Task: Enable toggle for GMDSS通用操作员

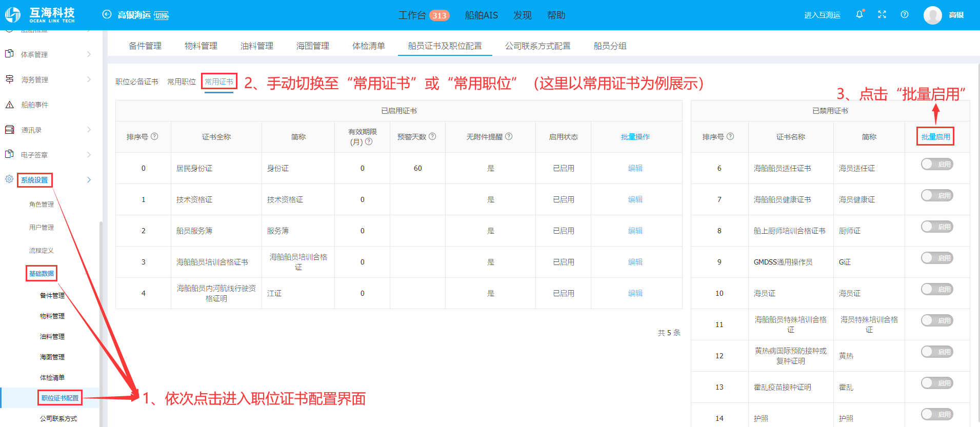Action: [x=937, y=258]
